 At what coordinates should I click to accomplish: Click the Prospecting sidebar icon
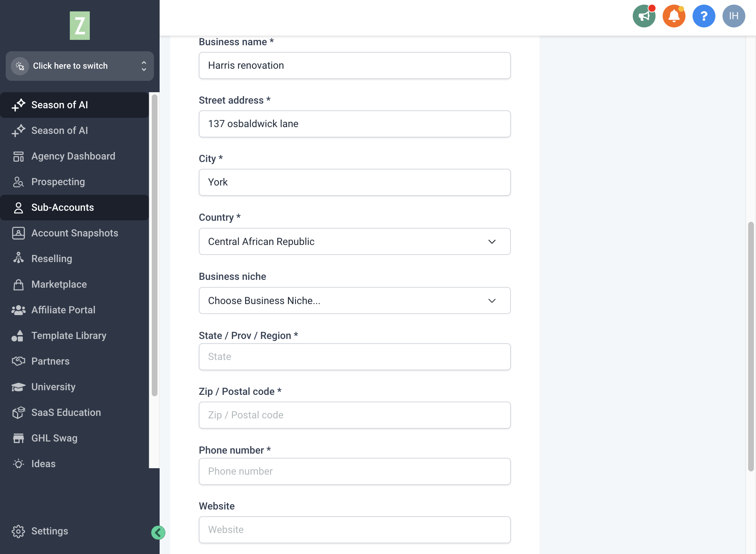pos(19,182)
